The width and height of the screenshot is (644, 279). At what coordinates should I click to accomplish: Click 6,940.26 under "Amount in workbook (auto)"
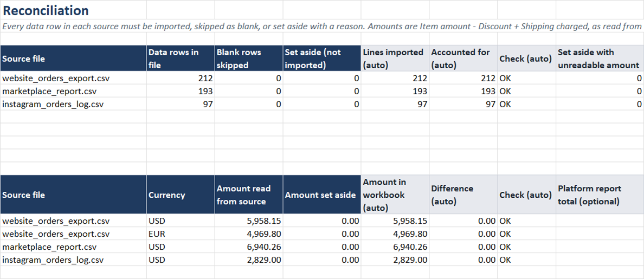[395, 247]
